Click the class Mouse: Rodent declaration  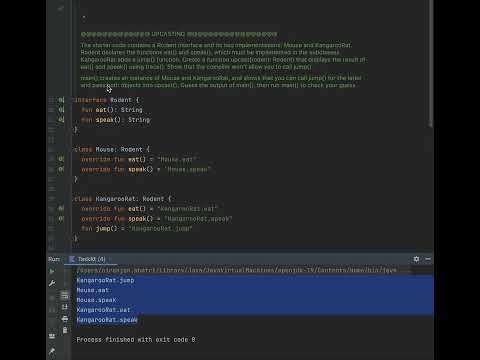pos(112,149)
